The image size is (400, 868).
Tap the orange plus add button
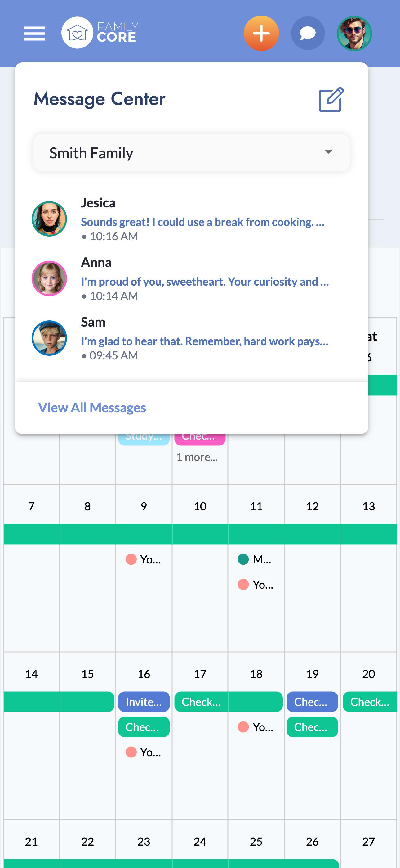click(261, 33)
